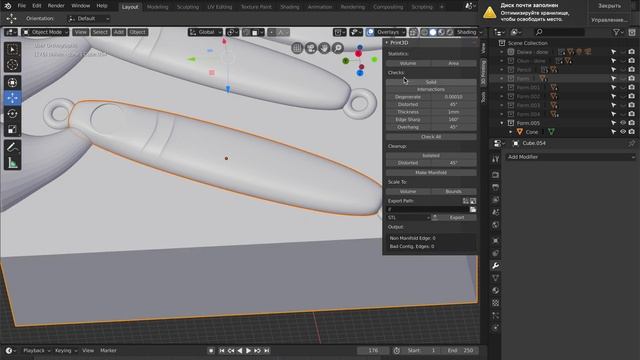Click the Solid check button

pyautogui.click(x=431, y=82)
